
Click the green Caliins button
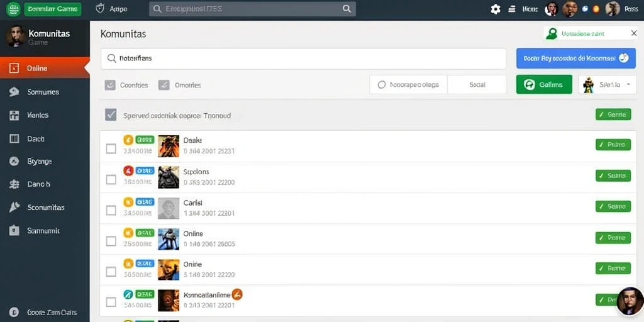tap(544, 85)
